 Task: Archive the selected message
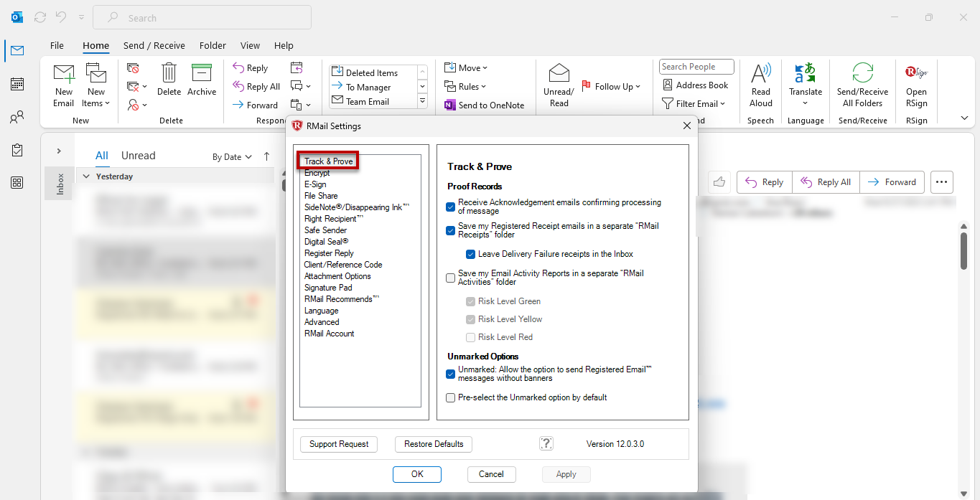(202, 80)
